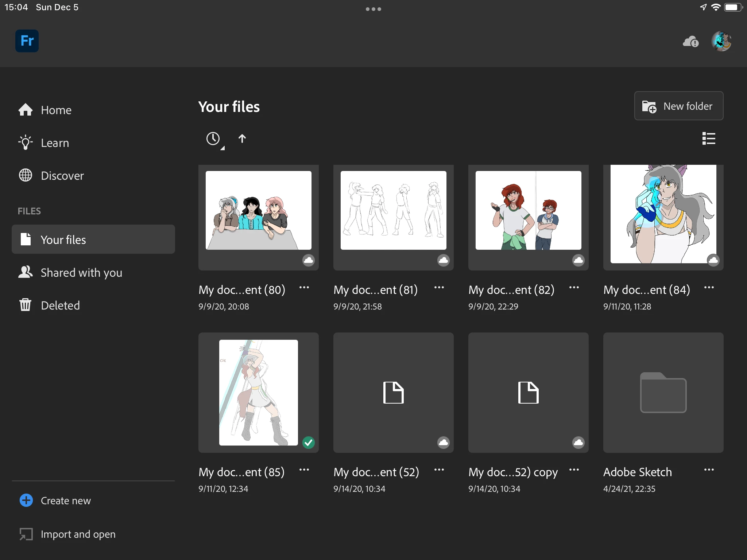Switch to list view icon
Screen dimensions: 747x560
pos(709,139)
